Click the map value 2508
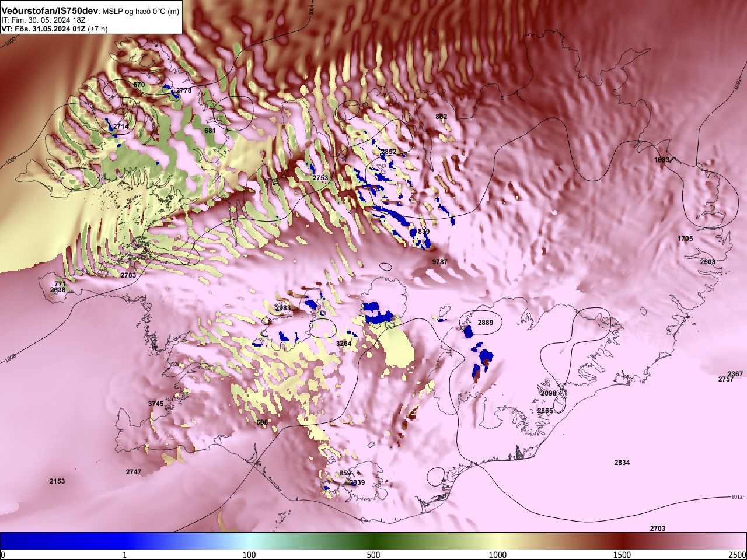This screenshot has width=747, height=560. (708, 262)
